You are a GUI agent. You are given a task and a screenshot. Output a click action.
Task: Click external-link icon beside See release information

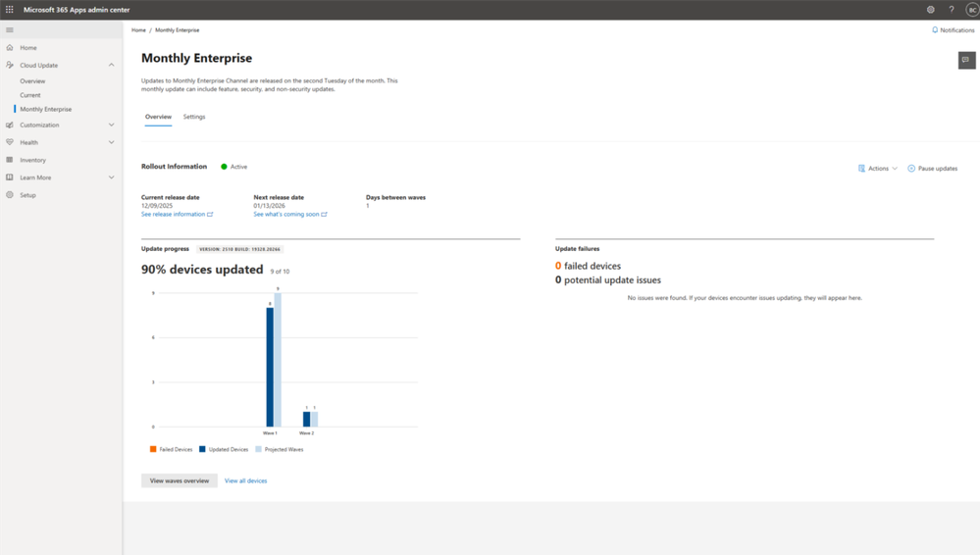(210, 215)
